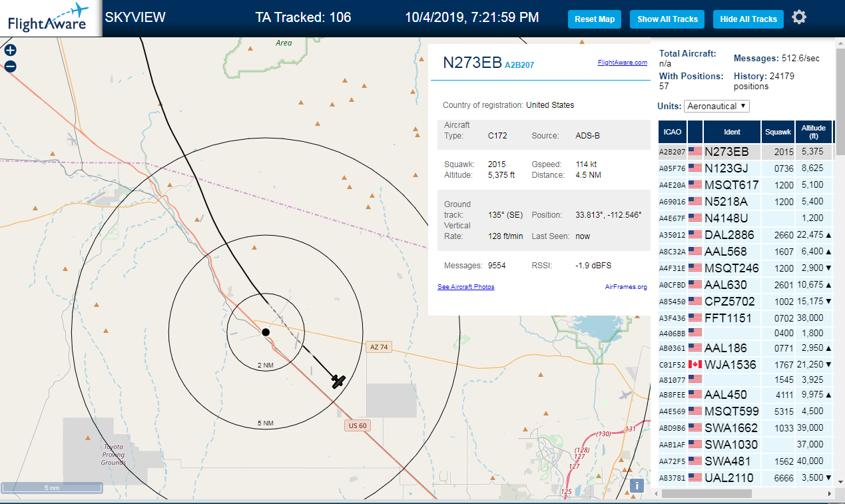Screen dimensions: 845x504
Task: Sort table by ICAO column header
Action: point(672,132)
